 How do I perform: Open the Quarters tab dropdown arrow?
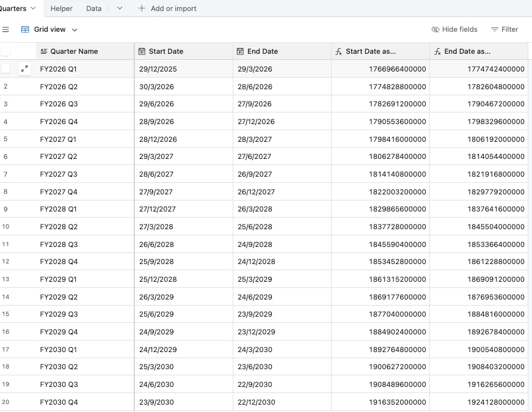[x=33, y=8]
